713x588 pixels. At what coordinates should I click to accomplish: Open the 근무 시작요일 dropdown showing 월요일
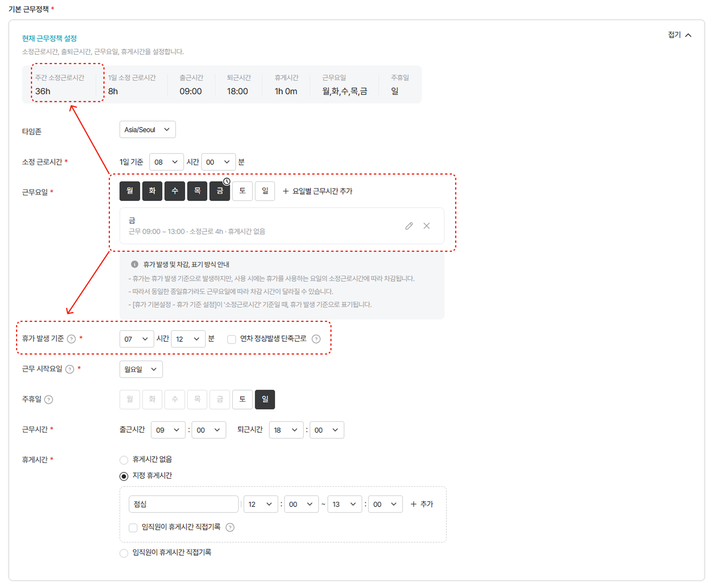(141, 369)
